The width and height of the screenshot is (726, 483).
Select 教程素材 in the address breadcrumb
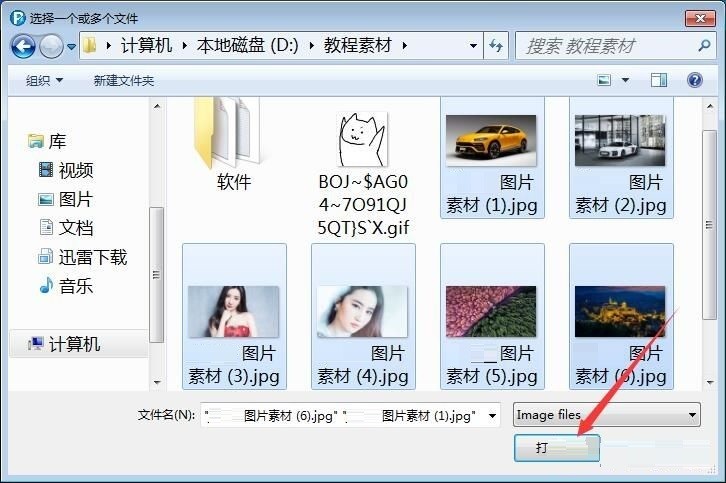pyautogui.click(x=357, y=45)
